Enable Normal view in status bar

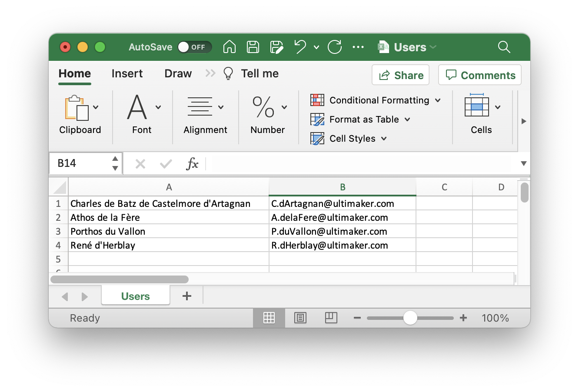coord(269,318)
